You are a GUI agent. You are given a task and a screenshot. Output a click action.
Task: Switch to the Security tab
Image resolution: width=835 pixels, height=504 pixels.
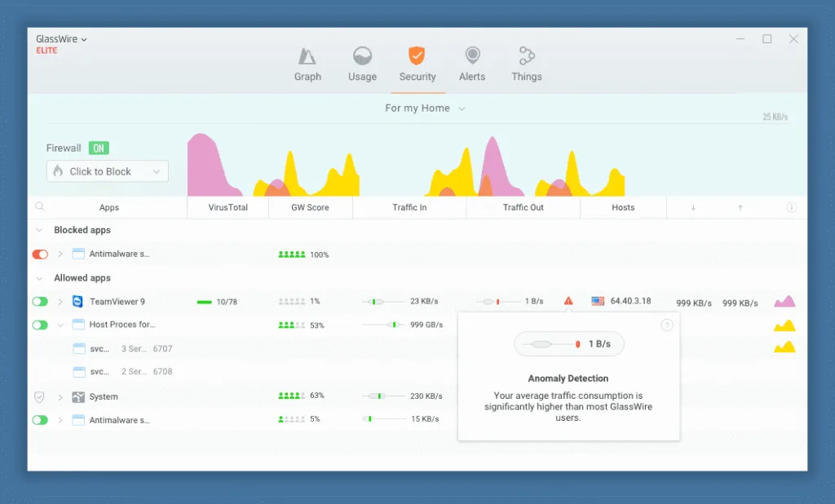point(417,64)
